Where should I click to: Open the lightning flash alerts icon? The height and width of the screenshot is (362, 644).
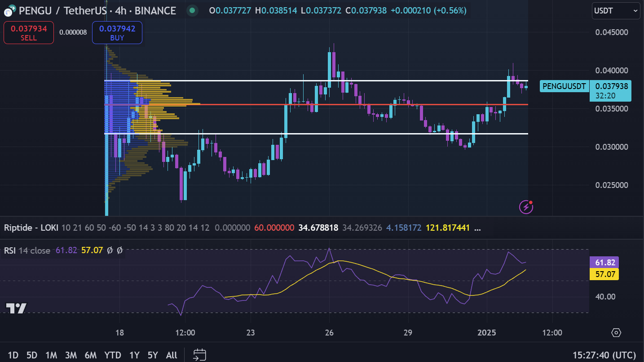coord(526,207)
